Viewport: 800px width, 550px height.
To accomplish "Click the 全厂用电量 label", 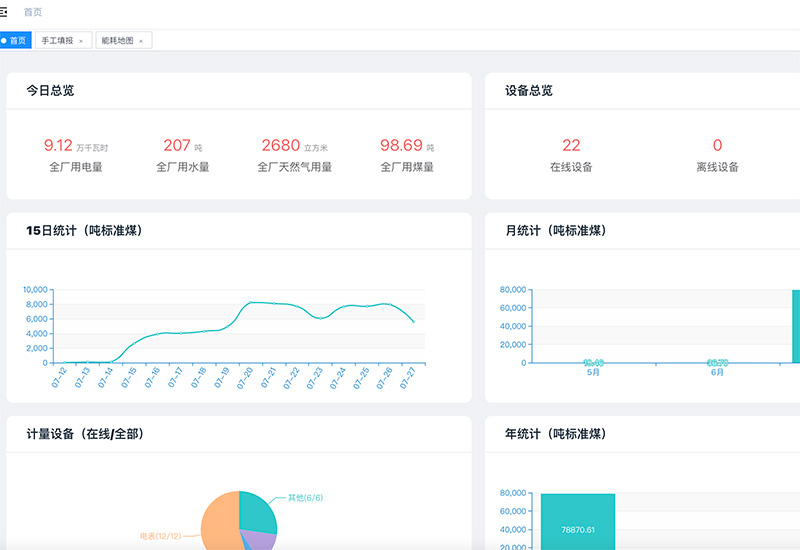I will pyautogui.click(x=76, y=167).
